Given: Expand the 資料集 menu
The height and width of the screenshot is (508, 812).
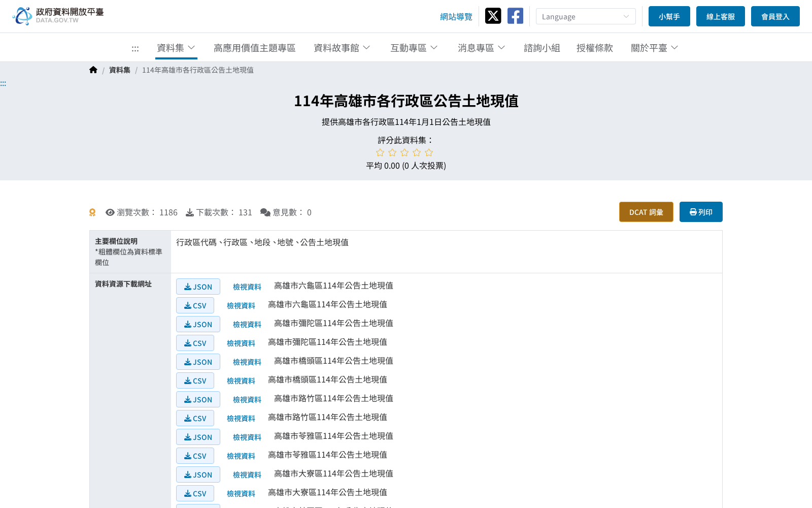Looking at the screenshot, I should (x=176, y=48).
